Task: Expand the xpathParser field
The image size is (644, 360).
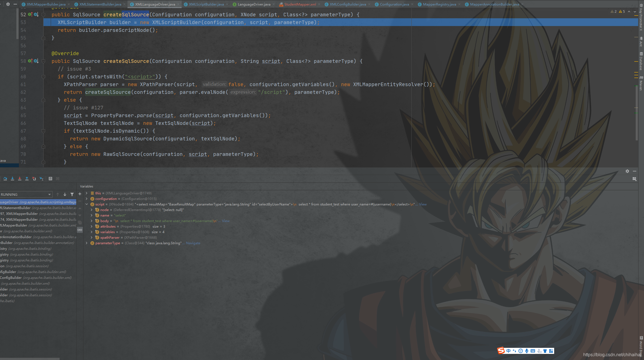Action: pyautogui.click(x=91, y=238)
